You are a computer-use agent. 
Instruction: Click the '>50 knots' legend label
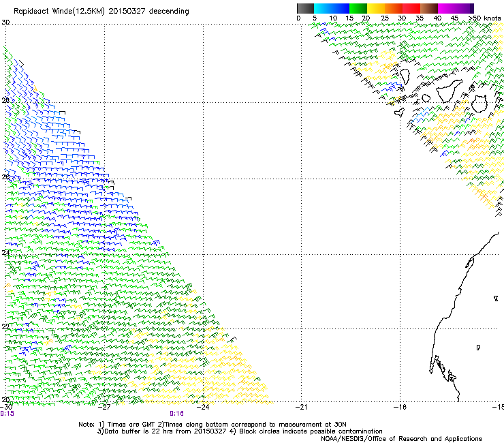(484, 18)
